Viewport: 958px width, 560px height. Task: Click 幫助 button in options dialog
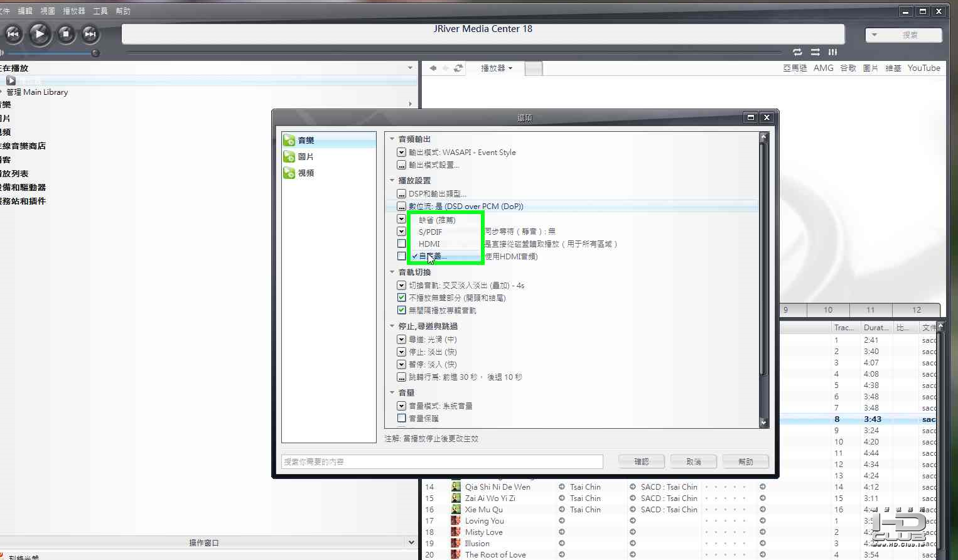746,461
